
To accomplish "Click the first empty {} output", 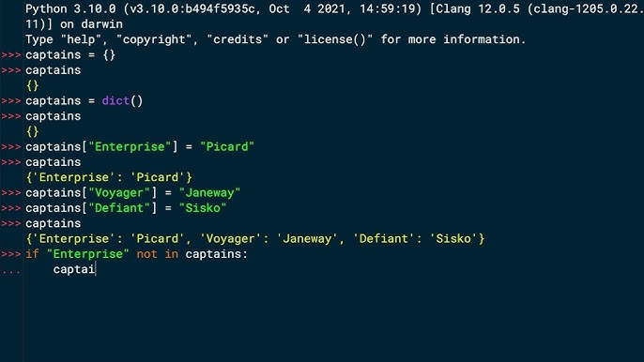I will [x=32, y=85].
